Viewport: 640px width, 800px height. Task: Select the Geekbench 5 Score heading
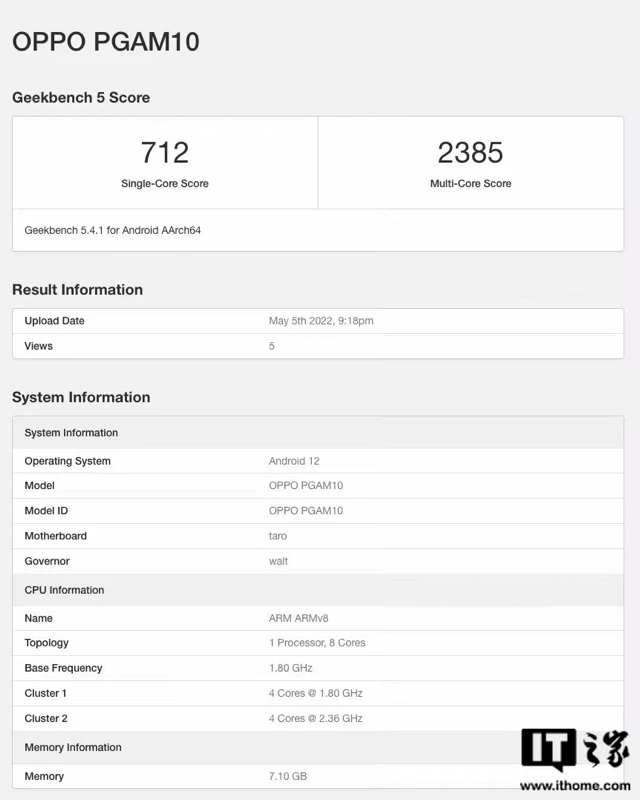(81, 97)
